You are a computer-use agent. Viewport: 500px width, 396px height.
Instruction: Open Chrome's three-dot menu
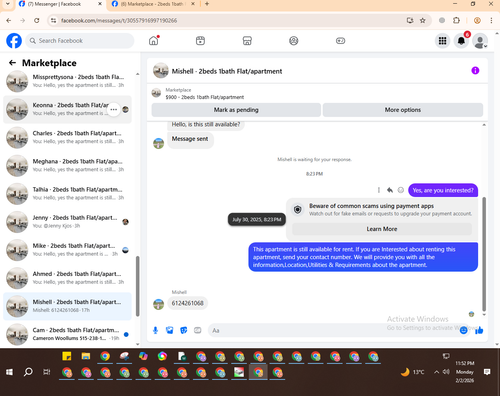491,21
